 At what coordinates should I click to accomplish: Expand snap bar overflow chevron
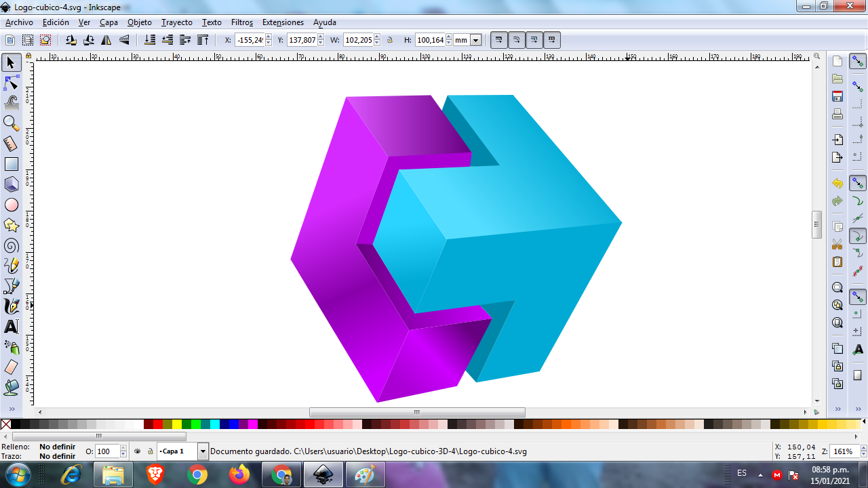858,409
